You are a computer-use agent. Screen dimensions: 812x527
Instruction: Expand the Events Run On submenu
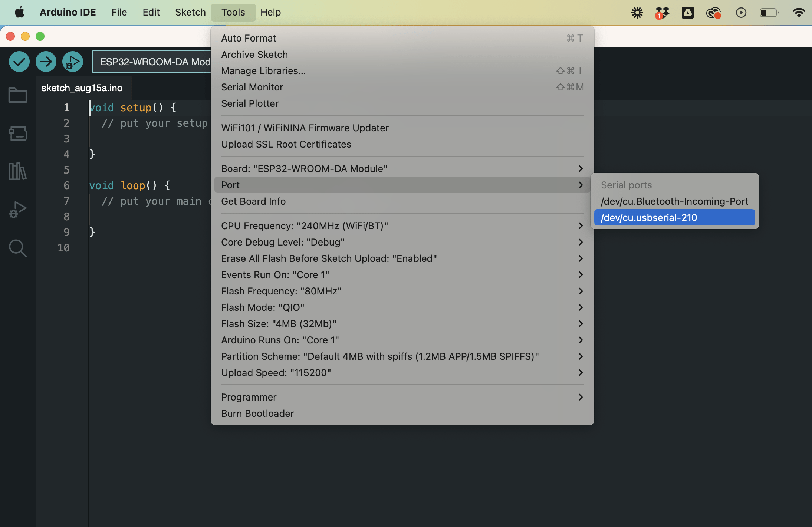(402, 275)
